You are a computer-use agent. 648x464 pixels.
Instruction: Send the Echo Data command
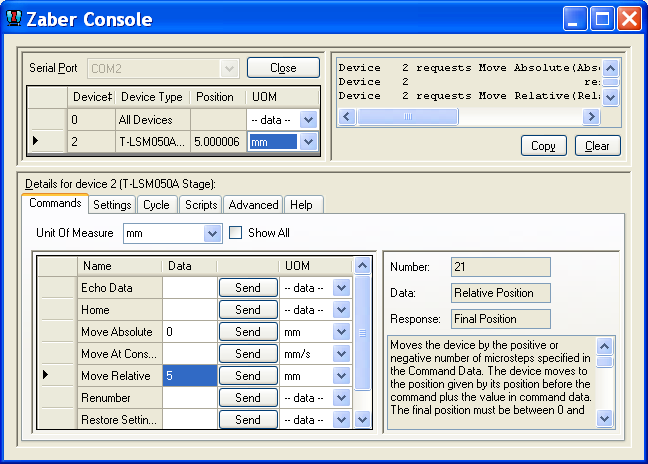[x=248, y=288]
